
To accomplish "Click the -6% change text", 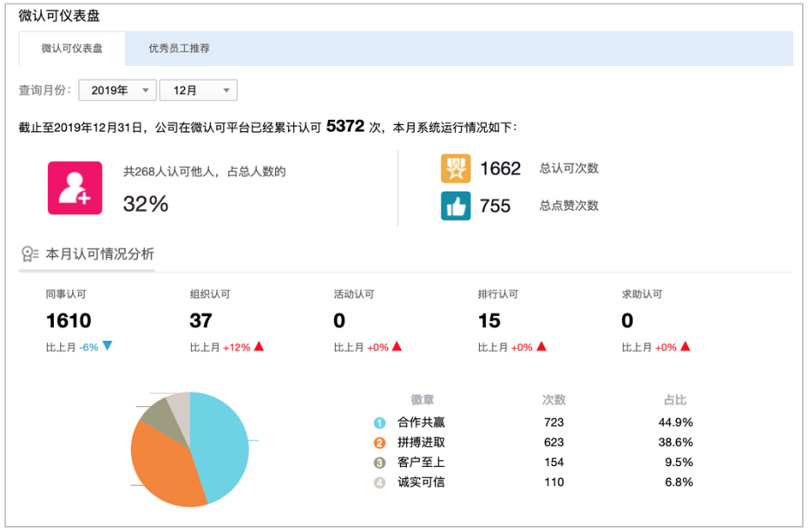I will [89, 347].
